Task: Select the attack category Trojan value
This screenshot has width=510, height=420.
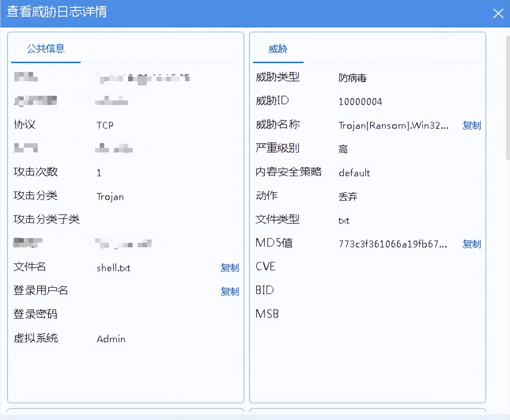Action: point(110,197)
